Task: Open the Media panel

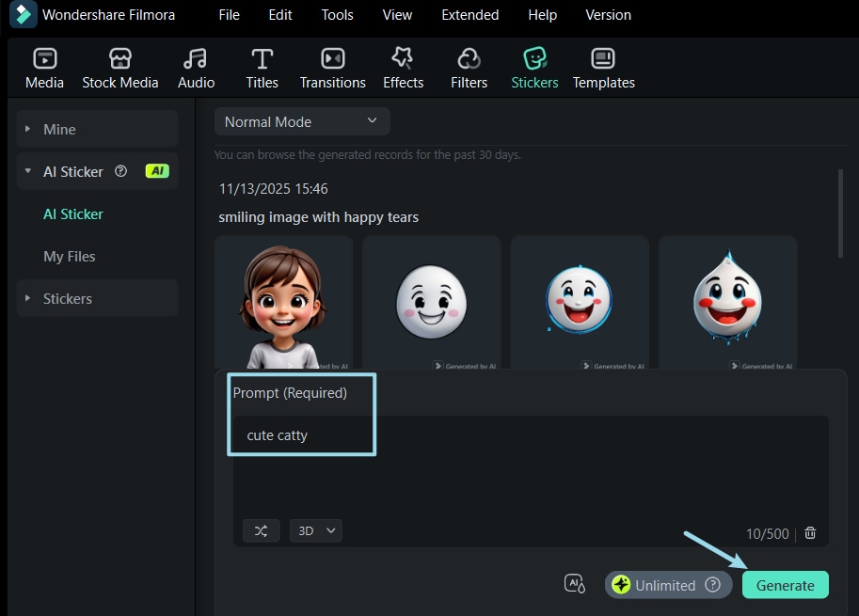Action: pos(43,66)
